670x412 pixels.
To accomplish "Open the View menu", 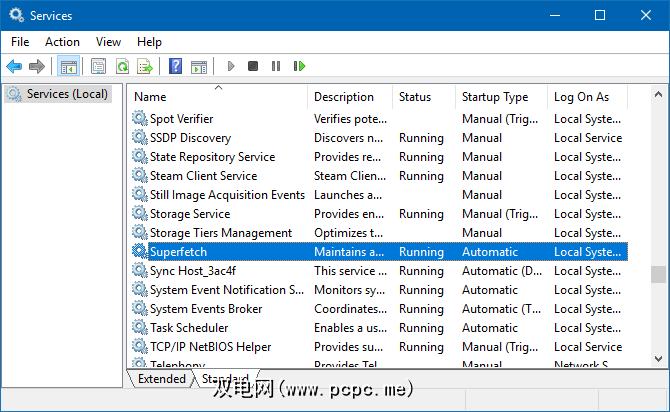I will coord(108,42).
